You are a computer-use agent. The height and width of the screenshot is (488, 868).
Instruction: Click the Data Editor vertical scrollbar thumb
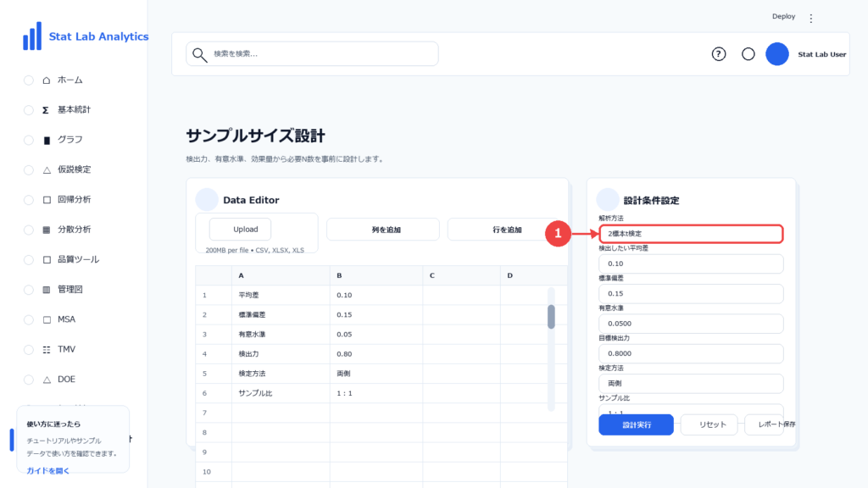click(551, 317)
